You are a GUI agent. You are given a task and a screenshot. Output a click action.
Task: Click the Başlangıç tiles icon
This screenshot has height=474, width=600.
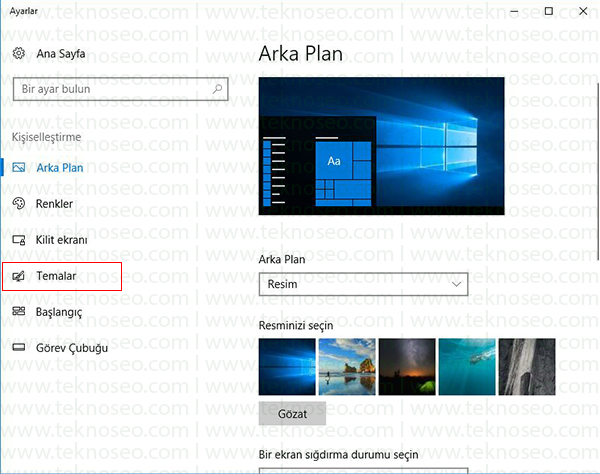[x=19, y=311]
